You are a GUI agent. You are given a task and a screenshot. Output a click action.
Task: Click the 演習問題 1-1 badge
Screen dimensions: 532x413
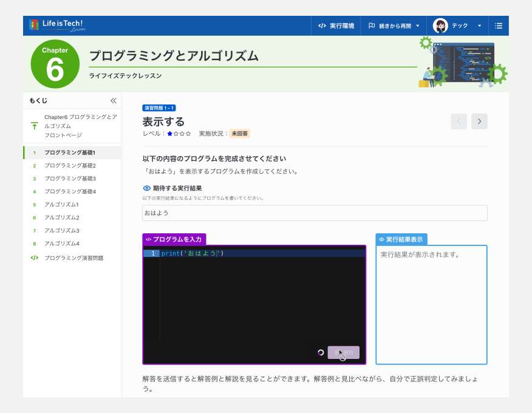pyautogui.click(x=159, y=108)
